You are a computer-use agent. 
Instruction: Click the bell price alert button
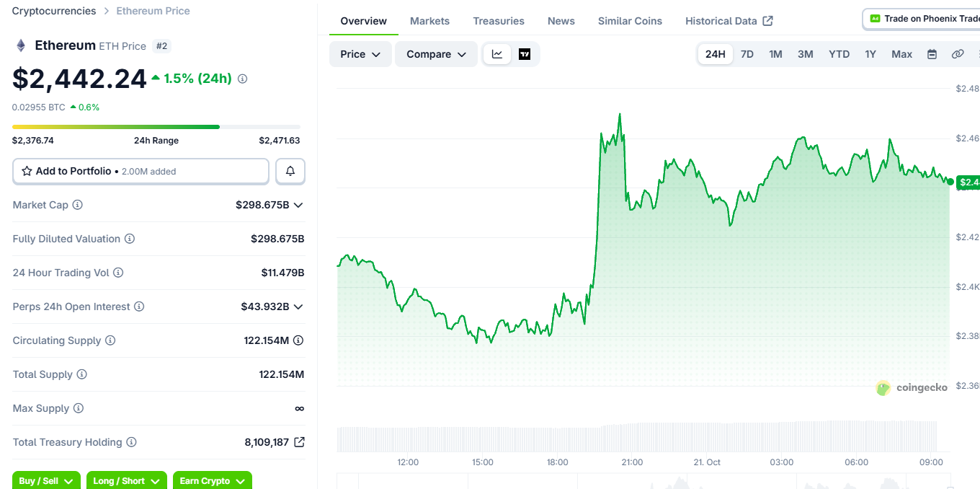click(x=290, y=171)
